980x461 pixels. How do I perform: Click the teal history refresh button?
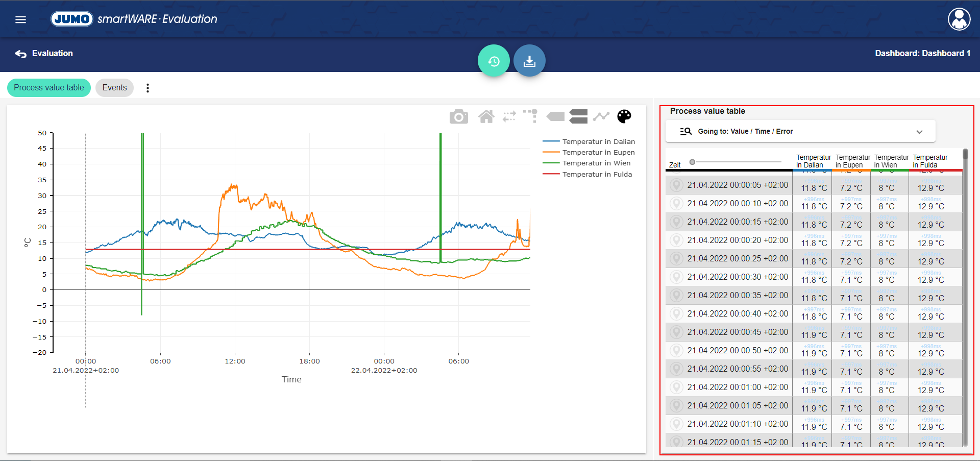click(x=494, y=61)
